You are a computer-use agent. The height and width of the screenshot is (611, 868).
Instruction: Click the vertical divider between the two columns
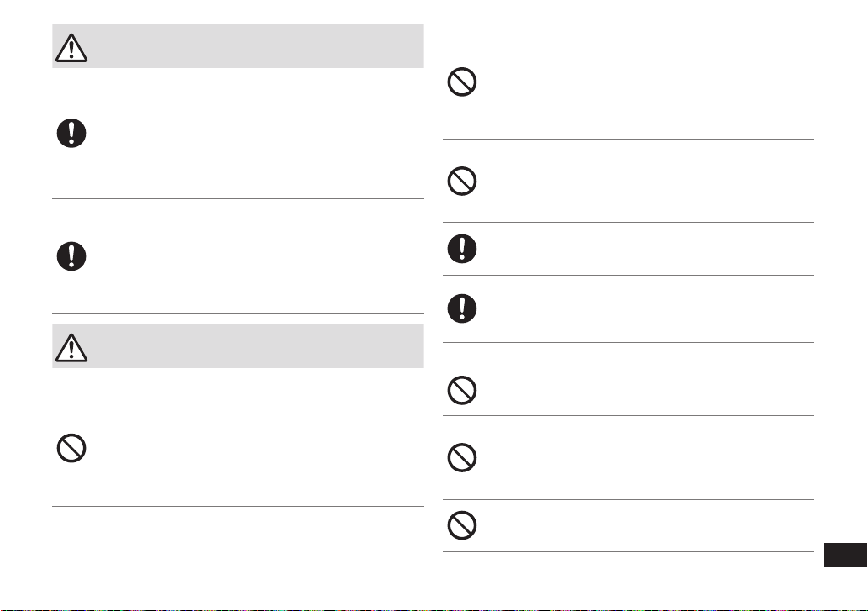(x=434, y=296)
